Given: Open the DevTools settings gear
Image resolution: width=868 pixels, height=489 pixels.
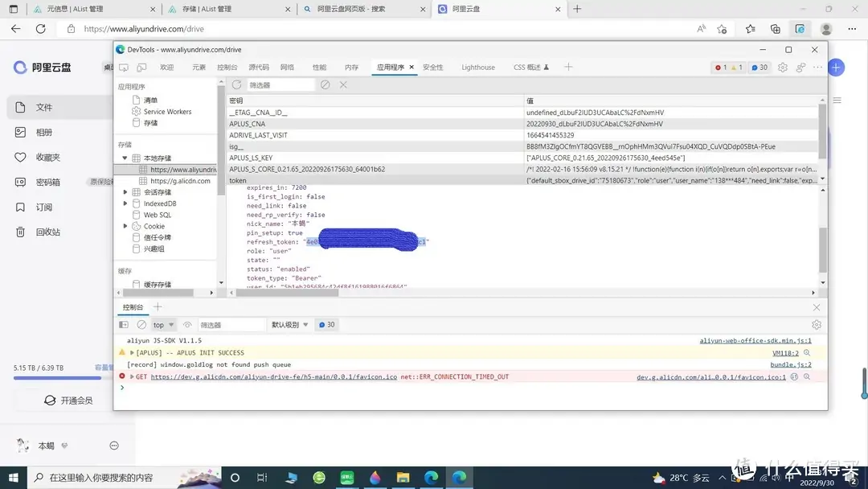Looking at the screenshot, I should click(x=782, y=68).
